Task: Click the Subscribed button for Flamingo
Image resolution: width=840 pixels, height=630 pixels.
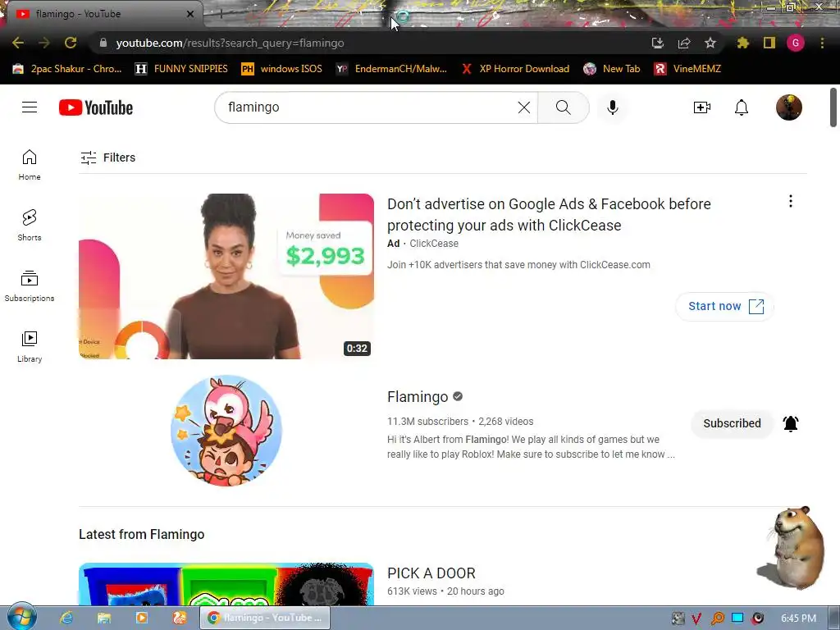Action: [x=732, y=423]
